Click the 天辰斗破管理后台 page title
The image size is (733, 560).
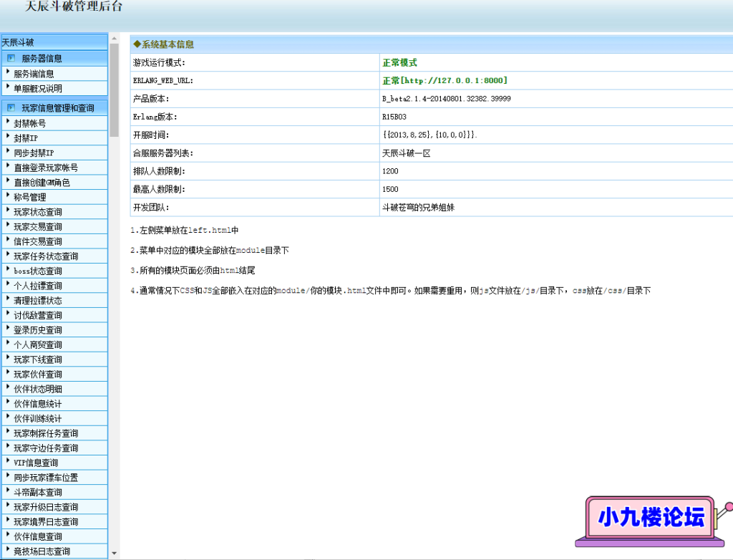click(x=74, y=6)
